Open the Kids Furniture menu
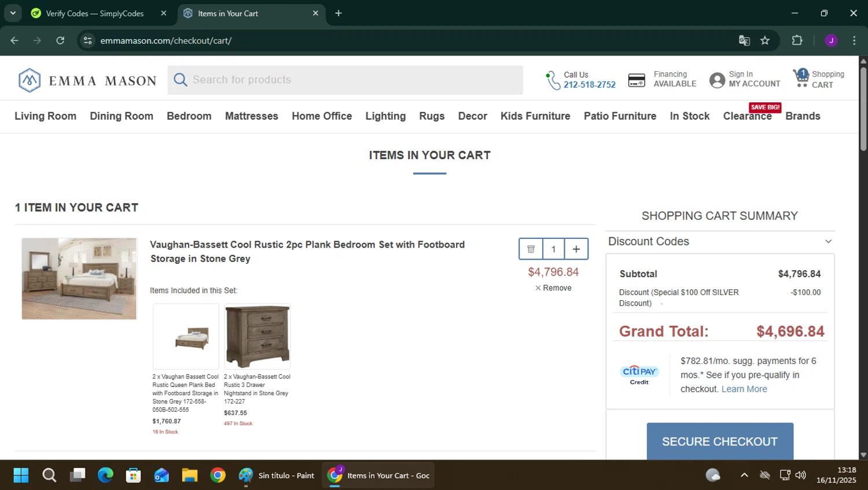Screen dimensions: 868x490 coord(535,116)
